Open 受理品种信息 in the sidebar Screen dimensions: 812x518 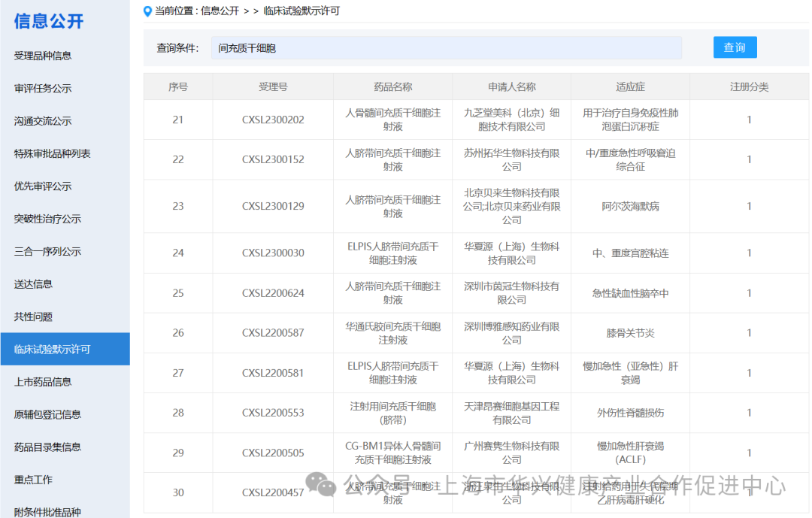pos(43,56)
